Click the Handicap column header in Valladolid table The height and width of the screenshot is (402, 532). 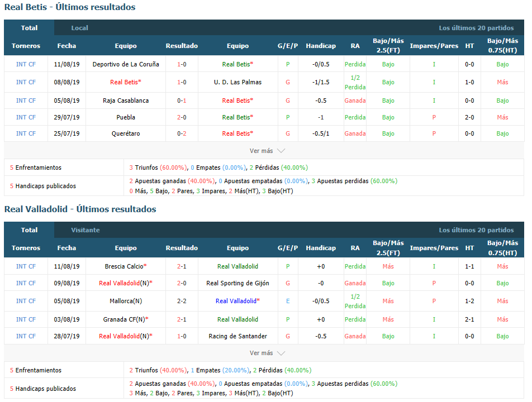(x=321, y=248)
